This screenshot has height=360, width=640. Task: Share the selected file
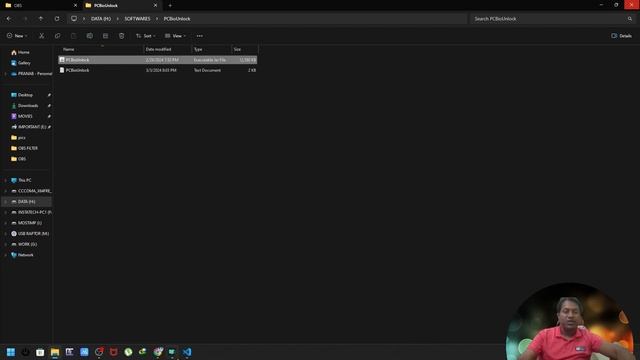point(105,36)
